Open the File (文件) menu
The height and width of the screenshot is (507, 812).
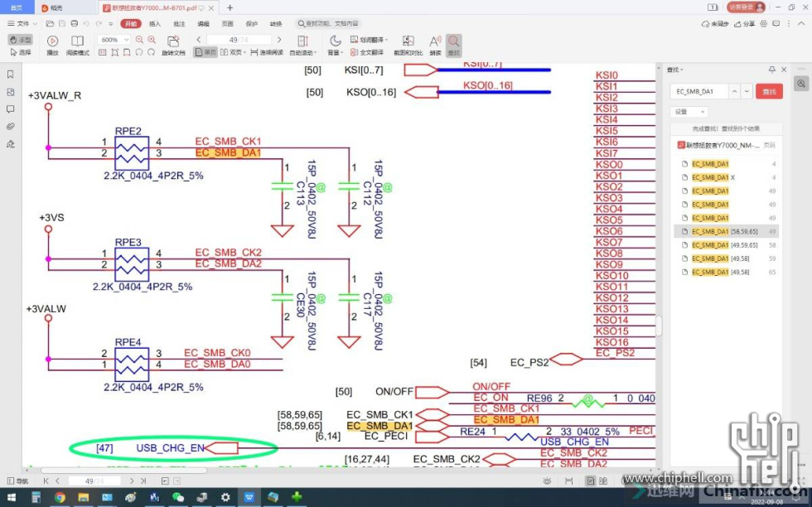point(22,23)
